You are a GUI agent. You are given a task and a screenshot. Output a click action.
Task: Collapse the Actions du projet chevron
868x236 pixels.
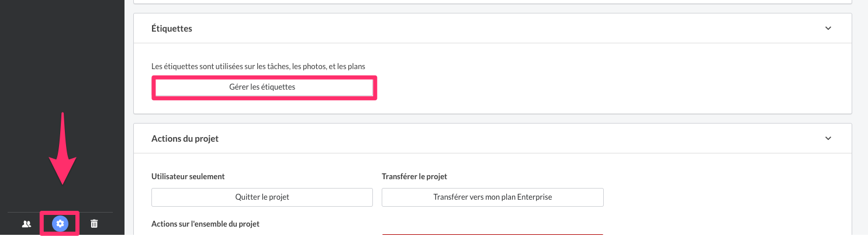(828, 139)
